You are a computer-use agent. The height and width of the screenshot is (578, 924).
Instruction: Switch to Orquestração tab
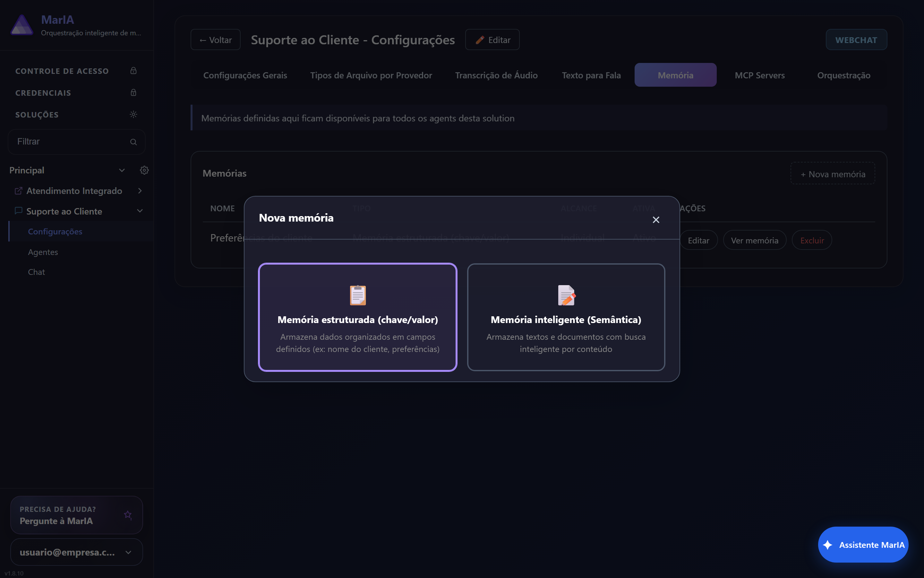(x=844, y=75)
